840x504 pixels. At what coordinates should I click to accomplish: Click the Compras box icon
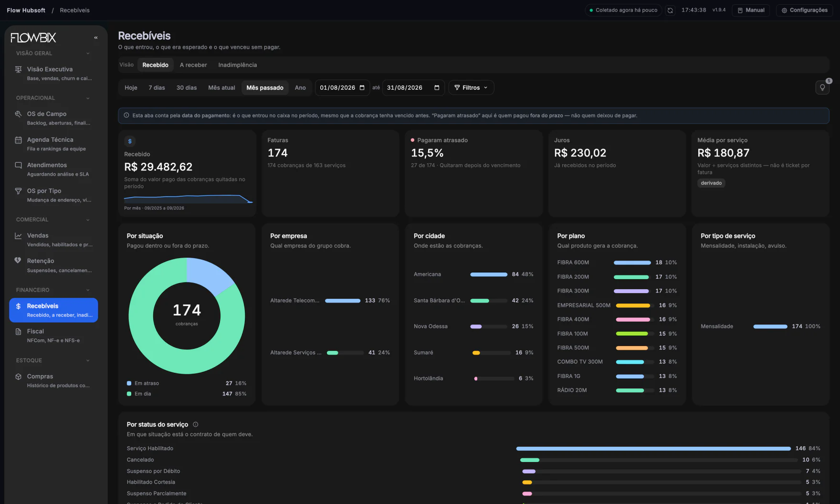click(18, 377)
